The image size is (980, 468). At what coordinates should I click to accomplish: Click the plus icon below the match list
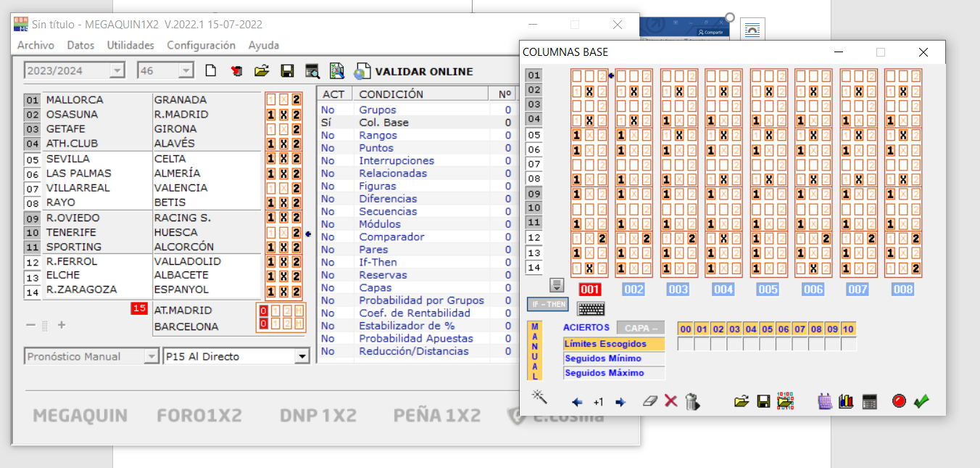click(x=62, y=325)
